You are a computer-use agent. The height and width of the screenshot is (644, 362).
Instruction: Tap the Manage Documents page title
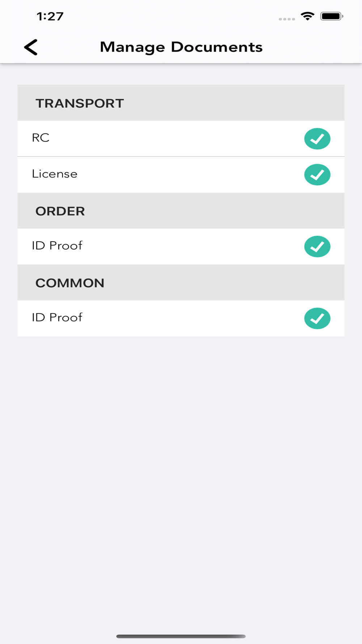tap(181, 47)
